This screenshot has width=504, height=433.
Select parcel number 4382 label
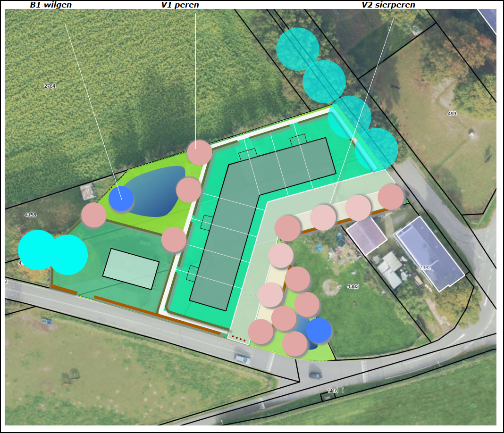point(425,267)
